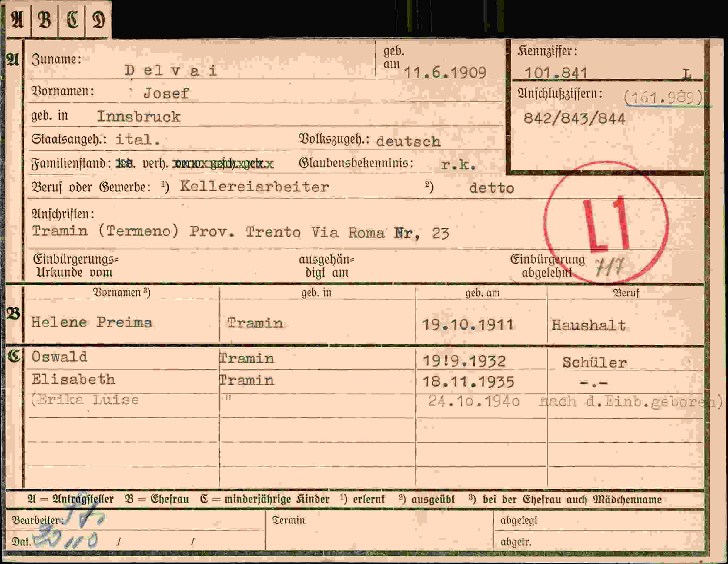
Task: Click the parenthesized number '(161.989)'
Action: (663, 98)
